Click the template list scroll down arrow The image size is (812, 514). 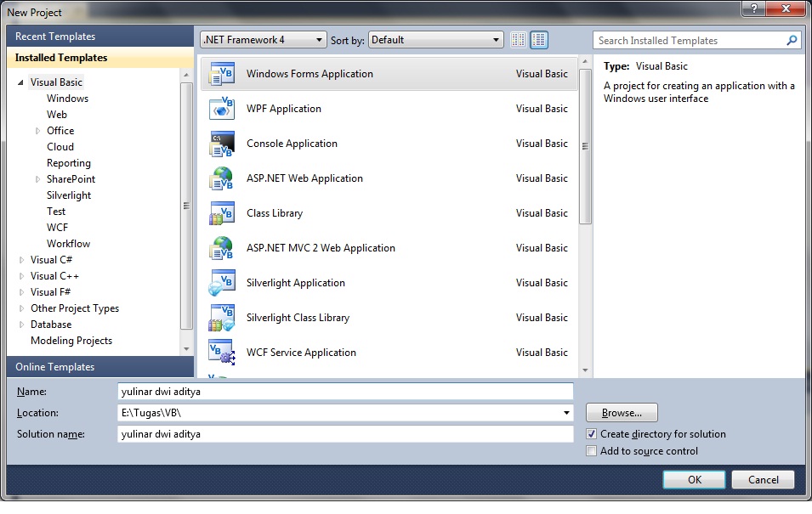[x=585, y=370]
